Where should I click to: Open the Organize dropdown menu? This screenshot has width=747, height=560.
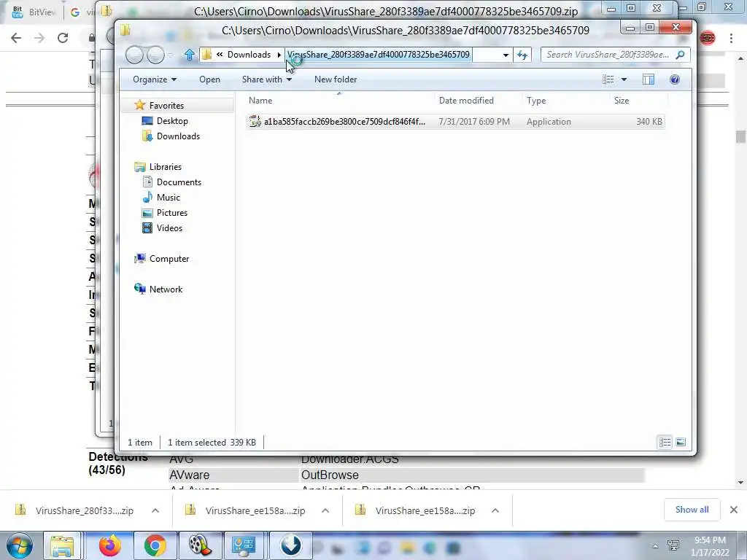click(x=155, y=79)
